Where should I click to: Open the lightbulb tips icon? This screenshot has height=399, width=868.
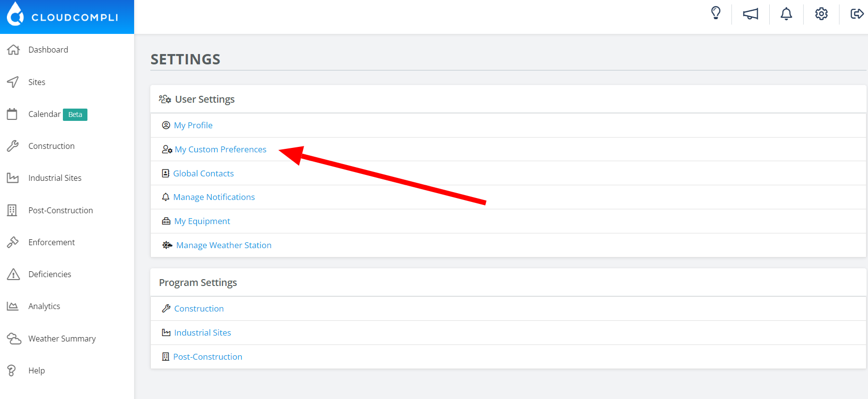pos(716,13)
